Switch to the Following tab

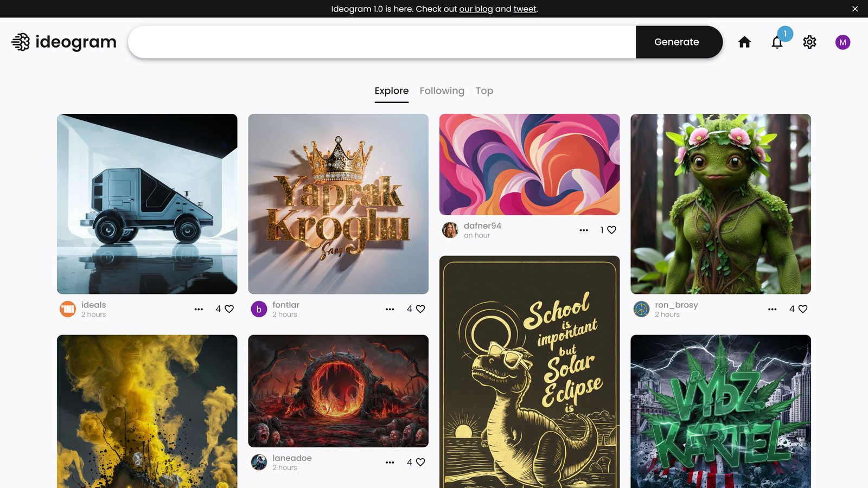[x=442, y=91]
